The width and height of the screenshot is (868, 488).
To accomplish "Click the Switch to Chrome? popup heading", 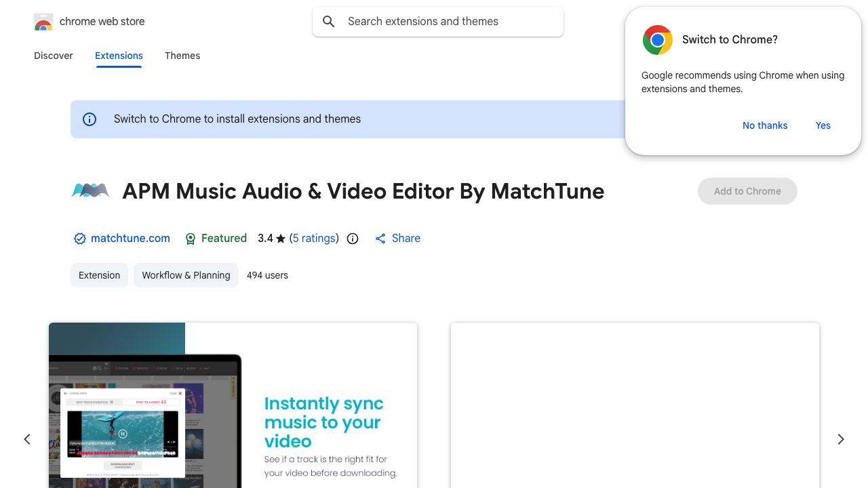I will pos(730,40).
